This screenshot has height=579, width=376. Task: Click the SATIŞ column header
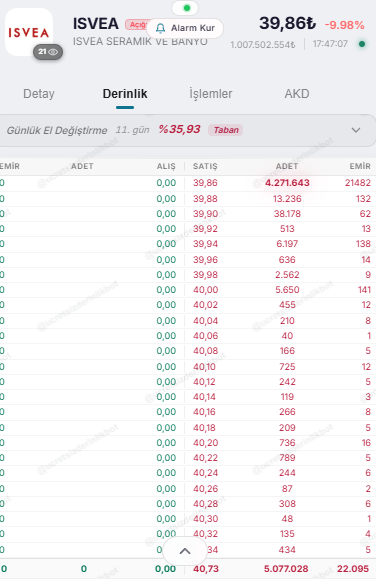[x=205, y=166]
